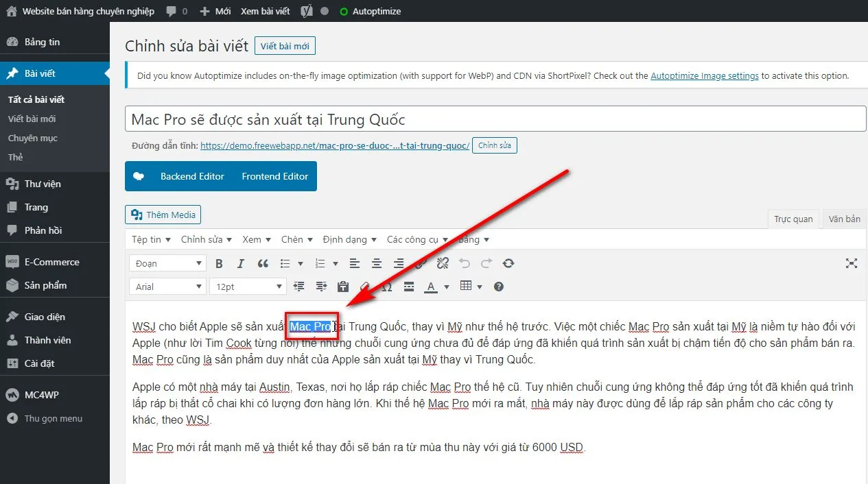Click Chỉnh sửa next to permalink
The height and width of the screenshot is (484, 868).
click(x=495, y=145)
